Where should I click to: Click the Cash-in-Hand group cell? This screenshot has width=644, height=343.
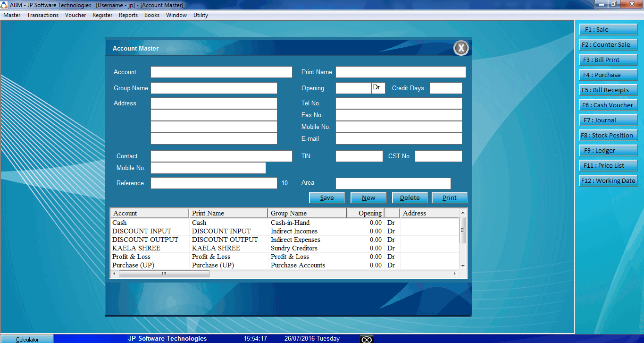pyautogui.click(x=307, y=223)
